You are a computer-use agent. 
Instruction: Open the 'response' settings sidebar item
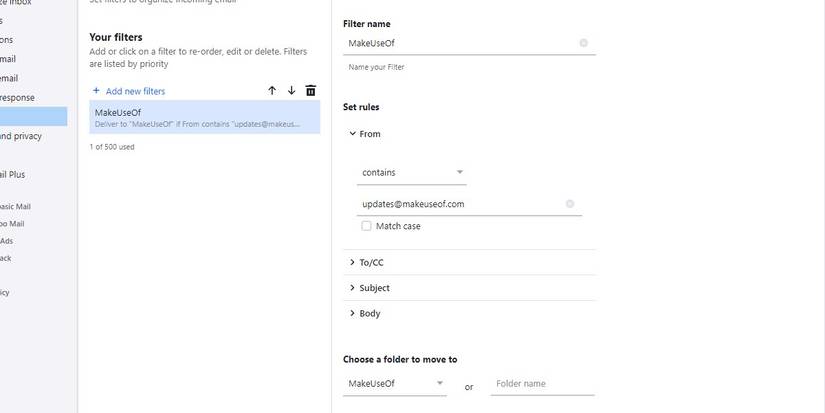click(x=17, y=97)
